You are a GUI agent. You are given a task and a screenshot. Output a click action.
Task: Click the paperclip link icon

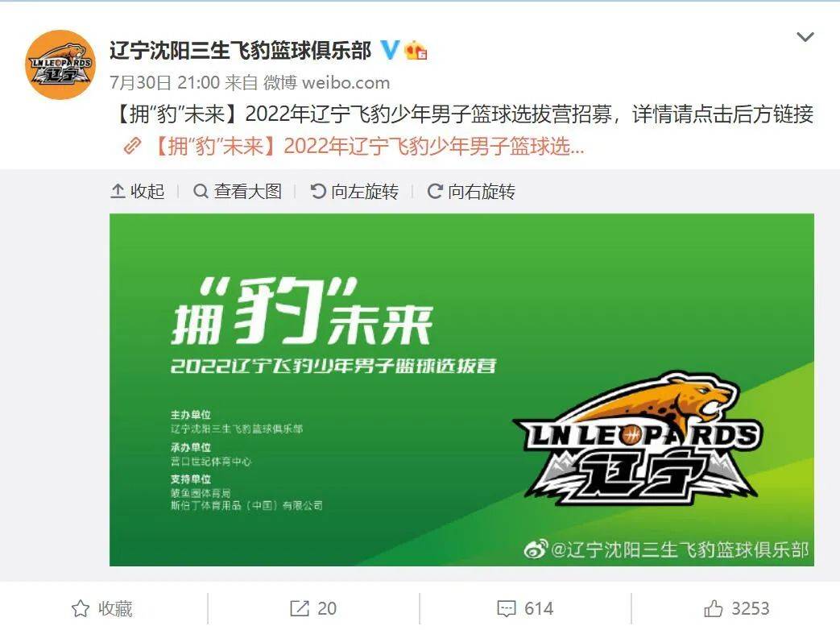[x=132, y=146]
